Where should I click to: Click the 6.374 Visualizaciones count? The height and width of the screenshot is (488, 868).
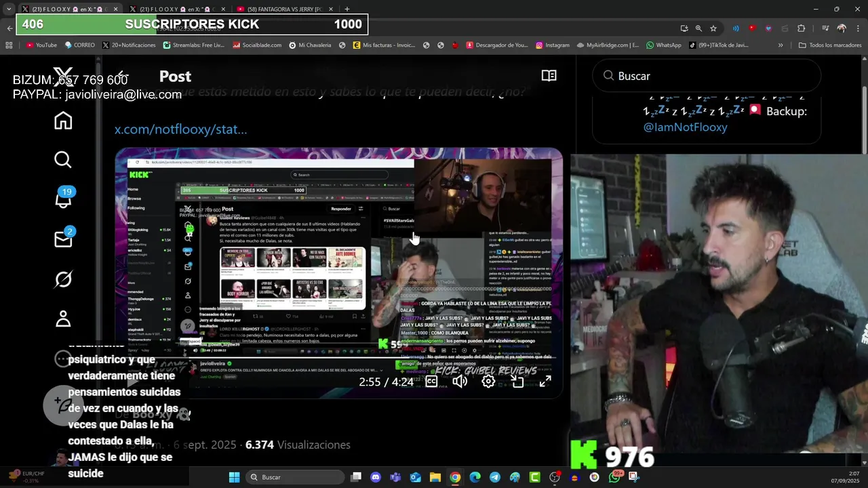click(x=298, y=445)
